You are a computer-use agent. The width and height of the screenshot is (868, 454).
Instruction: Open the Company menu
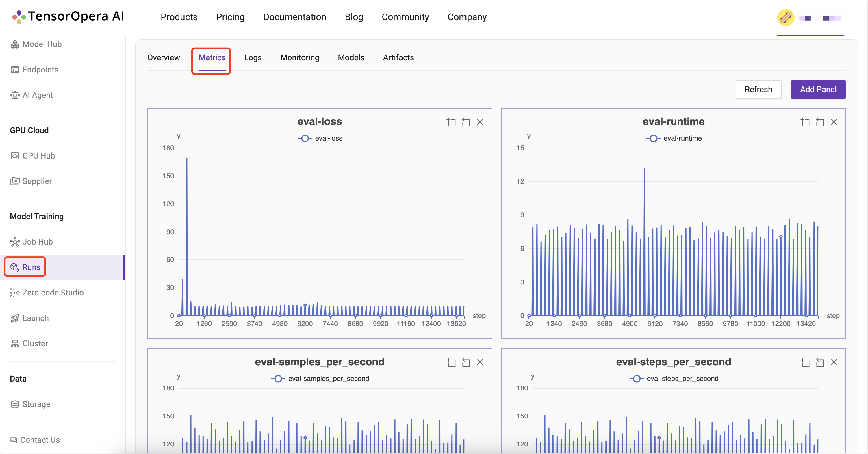pyautogui.click(x=467, y=17)
